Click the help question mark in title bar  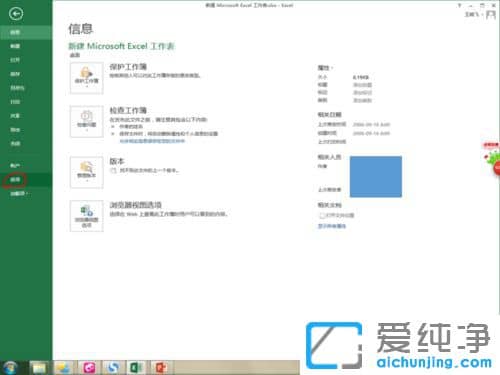(x=459, y=5)
